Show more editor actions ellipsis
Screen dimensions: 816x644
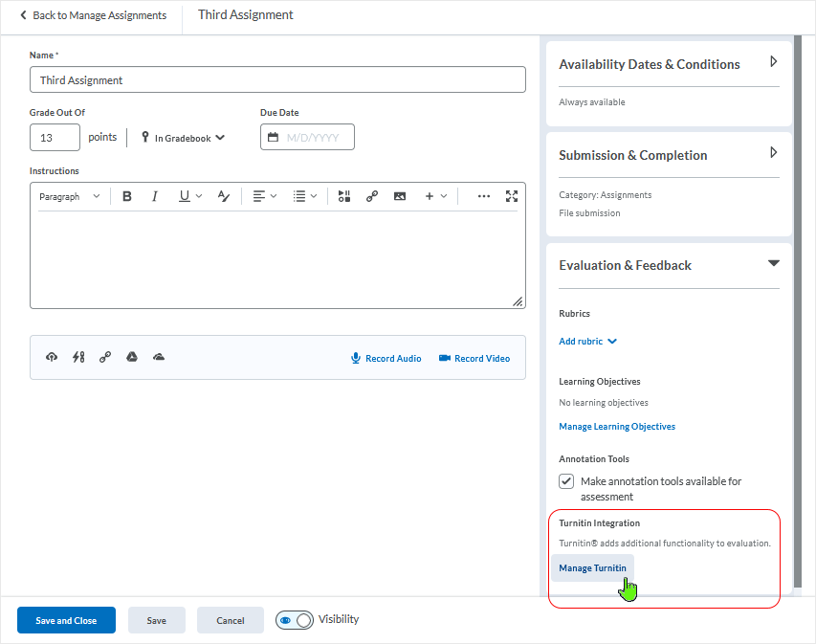(x=483, y=196)
